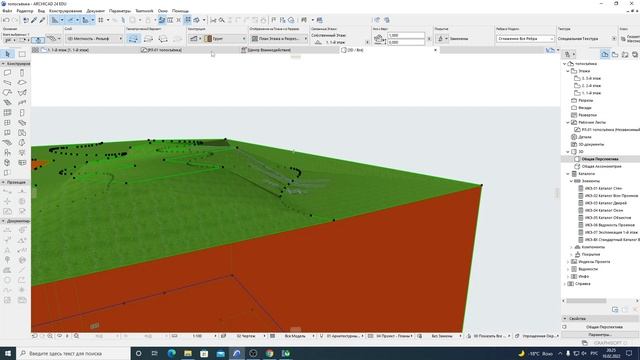Click the mesh height bottom input field
This screenshot has width=640, height=360.
click(x=406, y=42)
